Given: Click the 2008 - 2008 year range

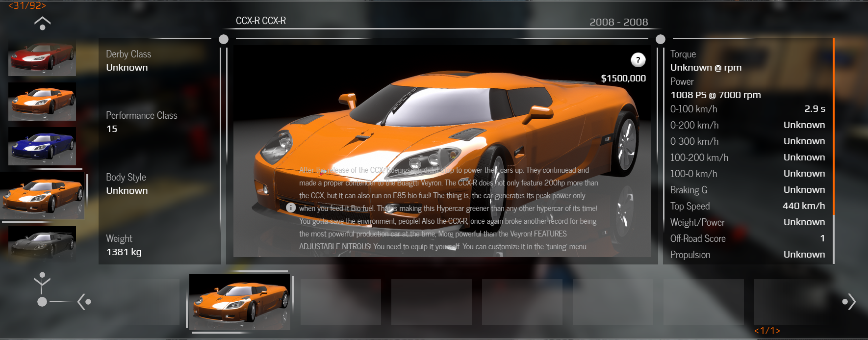Looking at the screenshot, I should pos(619,22).
